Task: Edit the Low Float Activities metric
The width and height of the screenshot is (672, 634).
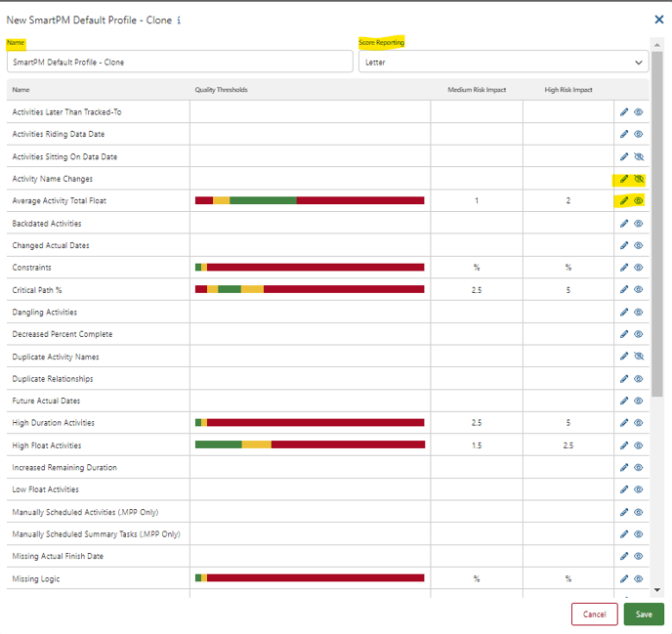Action: point(624,489)
